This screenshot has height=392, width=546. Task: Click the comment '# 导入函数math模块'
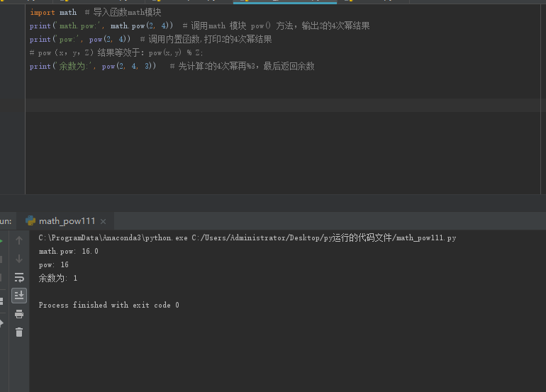coord(123,13)
